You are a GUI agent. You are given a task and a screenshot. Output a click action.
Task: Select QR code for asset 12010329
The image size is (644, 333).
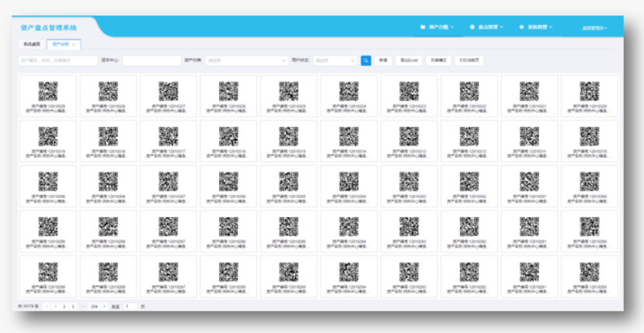point(47,92)
